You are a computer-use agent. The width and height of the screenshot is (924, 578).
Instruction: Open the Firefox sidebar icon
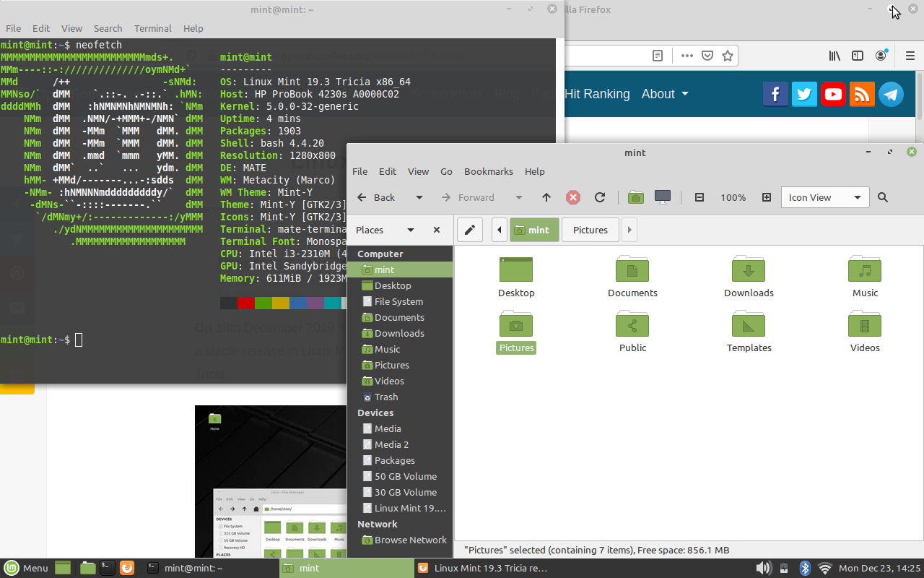[x=858, y=55]
